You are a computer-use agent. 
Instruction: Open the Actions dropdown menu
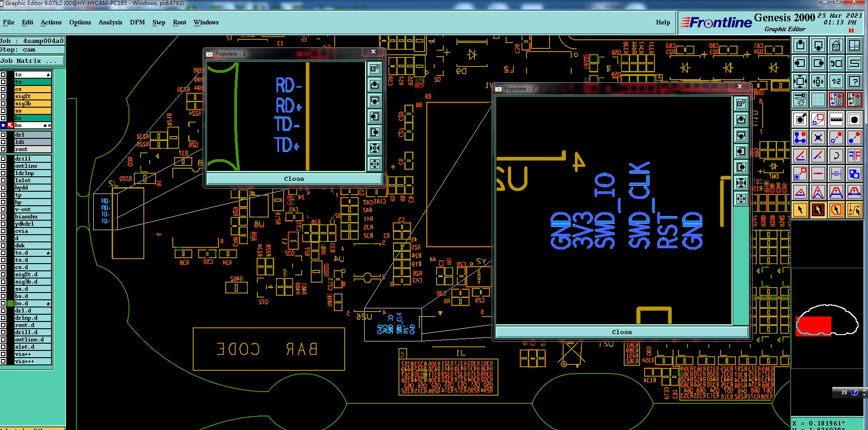51,22
